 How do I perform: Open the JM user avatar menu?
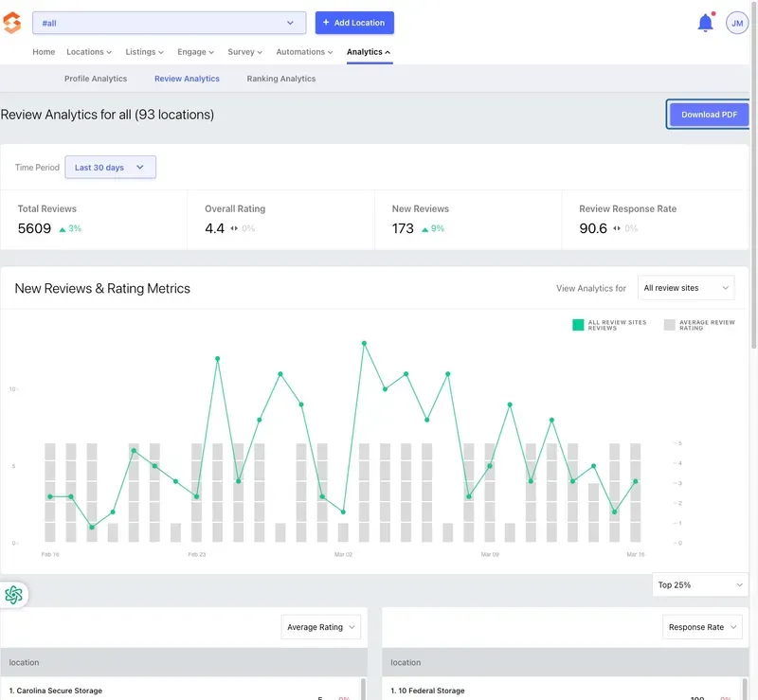[737, 23]
